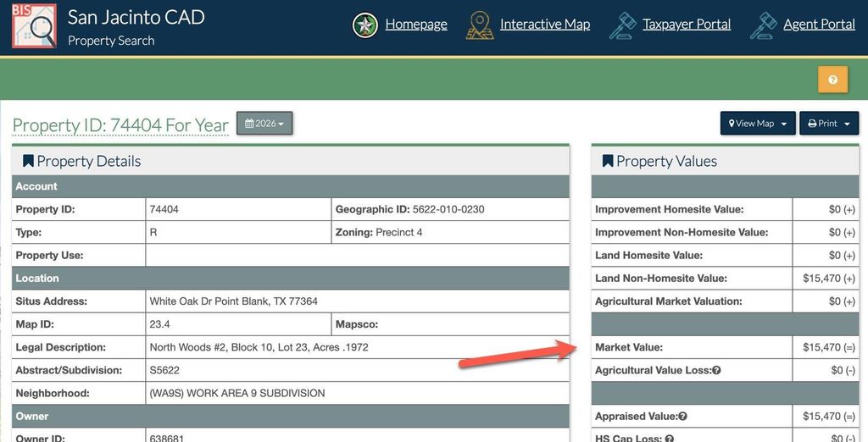This screenshot has height=442, width=868.
Task: Click the orange help question button
Action: pos(832,80)
